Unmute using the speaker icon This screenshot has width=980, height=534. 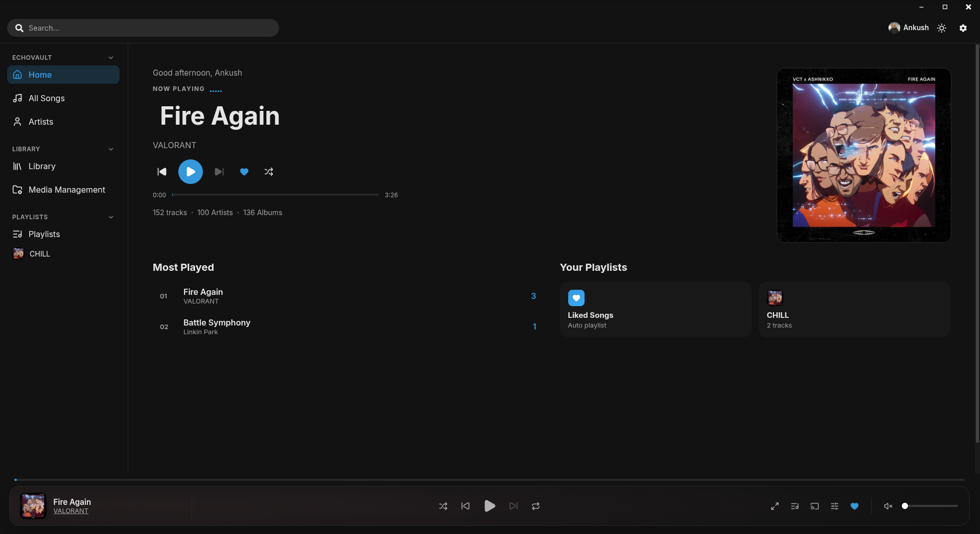(888, 506)
